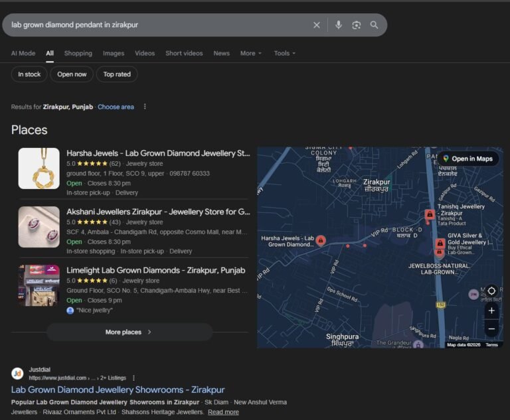Expand the More search tabs dropdown
Viewport: 510px width, 420px height.
coord(251,53)
